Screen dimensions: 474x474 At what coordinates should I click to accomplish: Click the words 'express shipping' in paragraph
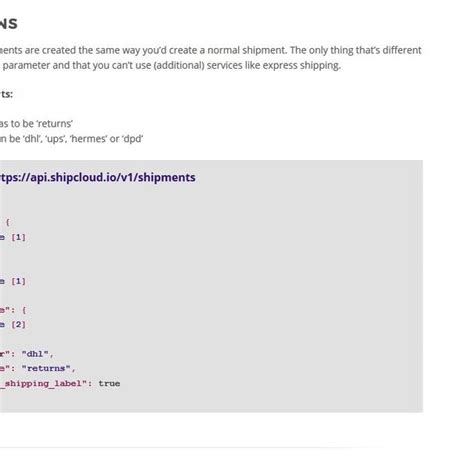tap(301, 65)
